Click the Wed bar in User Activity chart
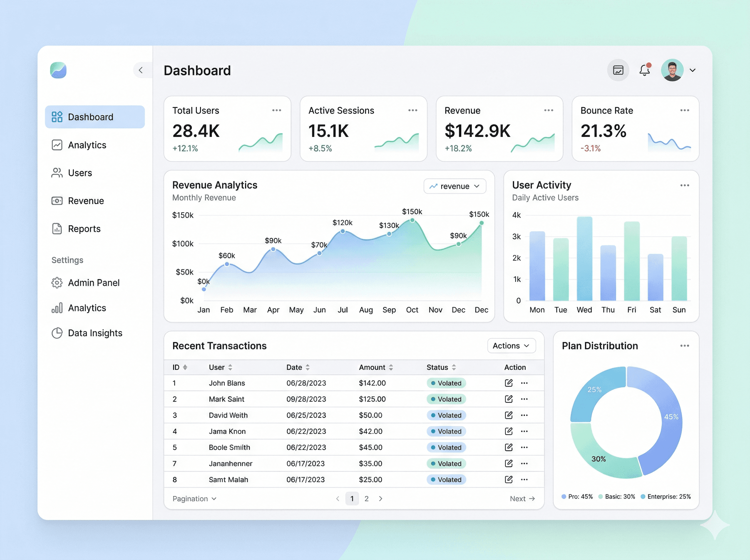This screenshot has height=560, width=750. [x=584, y=259]
